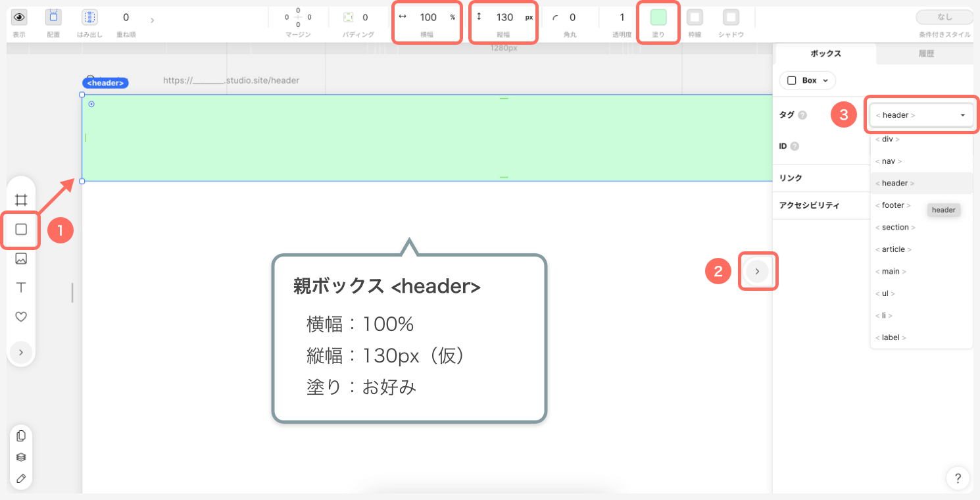Image resolution: width=980 pixels, height=500 pixels.
Task: Click the green header box on canvas
Action: pyautogui.click(x=426, y=137)
